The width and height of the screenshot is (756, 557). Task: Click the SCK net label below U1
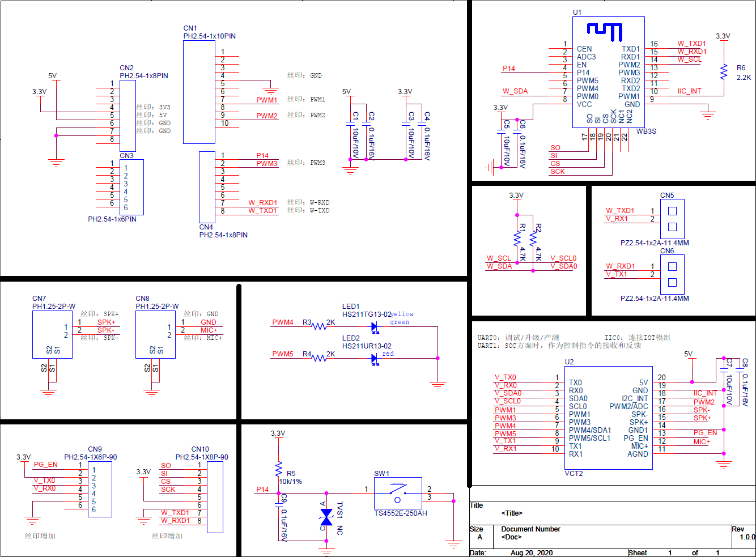[x=558, y=172]
